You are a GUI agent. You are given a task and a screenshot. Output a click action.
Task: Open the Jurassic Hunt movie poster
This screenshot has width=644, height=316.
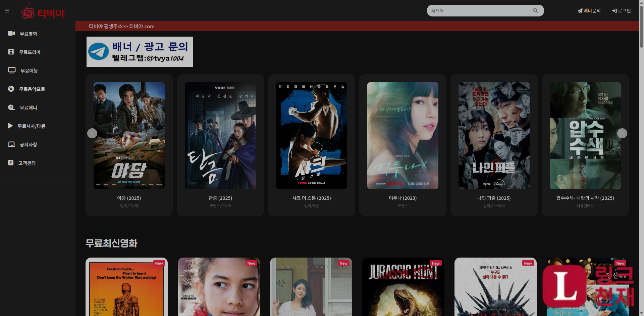pyautogui.click(x=403, y=287)
